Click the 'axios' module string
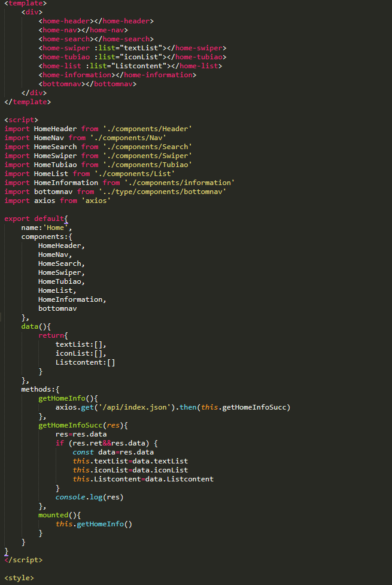The image size is (392, 585). [x=96, y=201]
